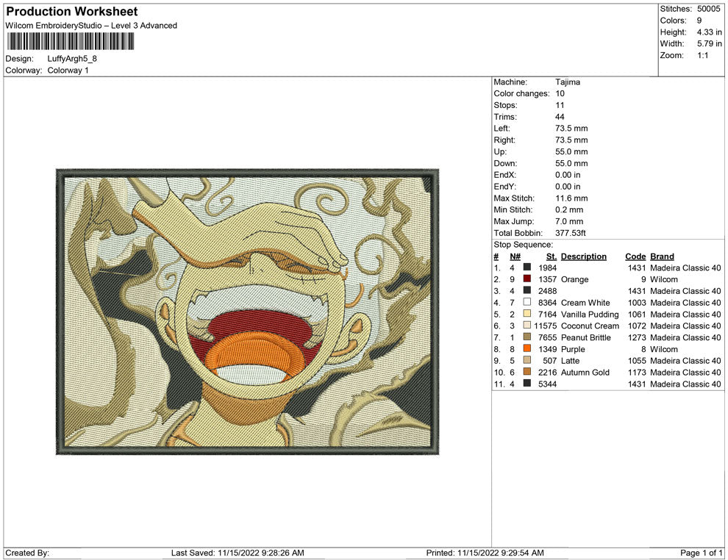Click the Brand column header

pos(662,256)
